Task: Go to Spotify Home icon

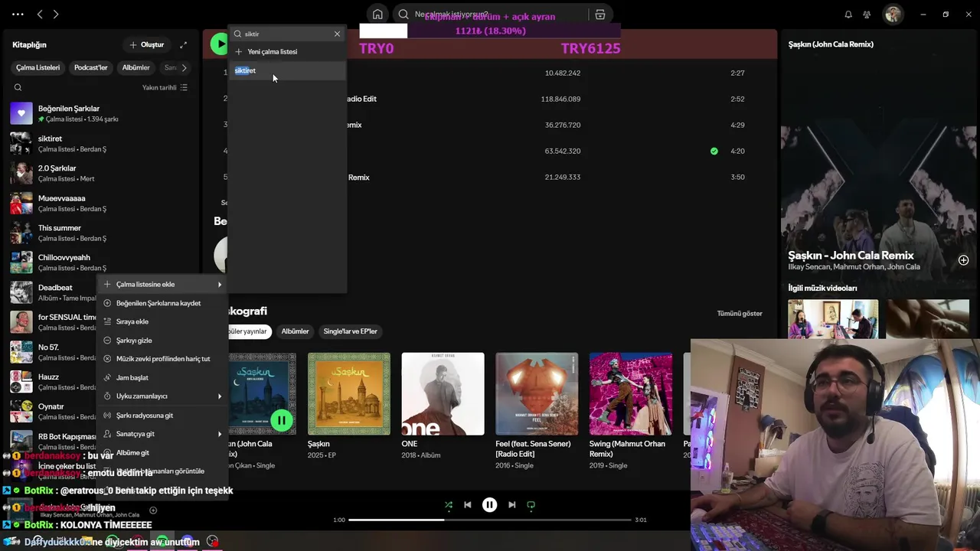Action: (x=377, y=14)
